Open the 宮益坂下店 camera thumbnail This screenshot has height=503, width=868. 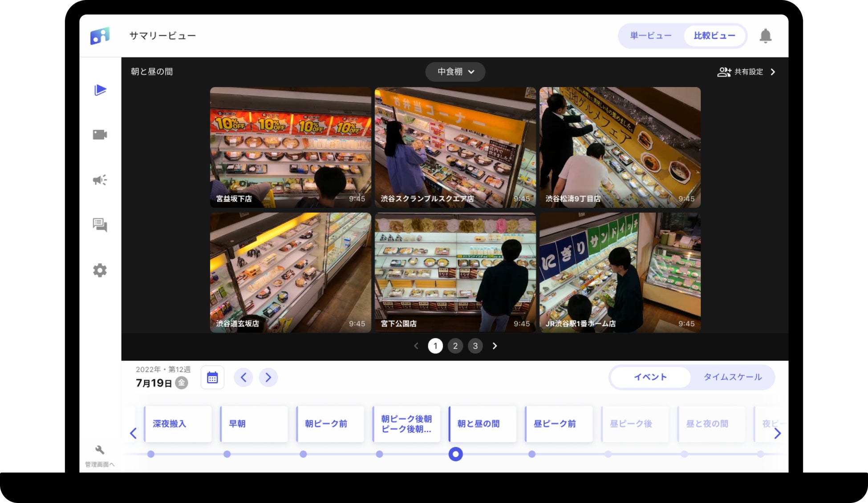click(290, 147)
